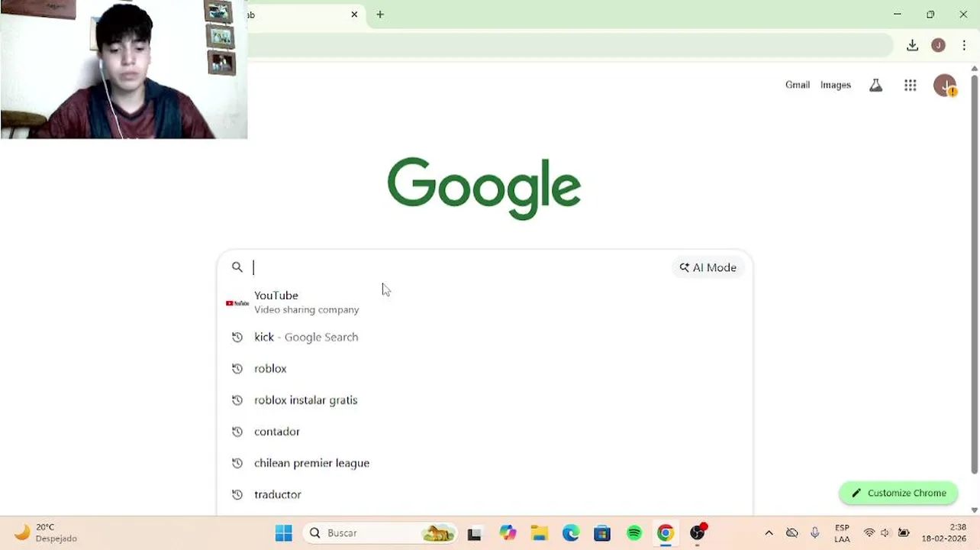Select the roblox instalar gratis suggestion
Image resolution: width=980 pixels, height=550 pixels.
click(485, 400)
